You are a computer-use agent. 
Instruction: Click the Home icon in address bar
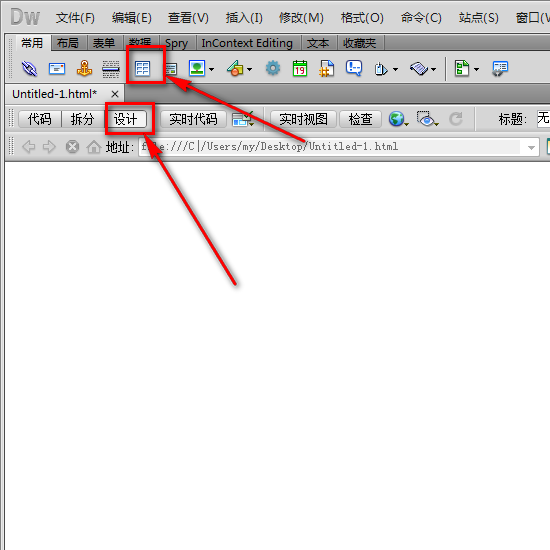(x=94, y=147)
